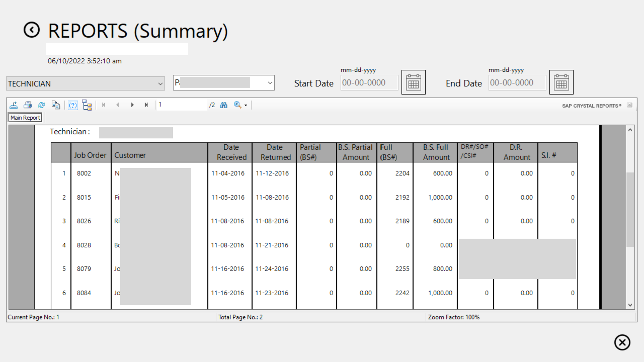This screenshot has width=644, height=362.
Task: Open the zoom level dropdown arrow
Action: point(246,105)
